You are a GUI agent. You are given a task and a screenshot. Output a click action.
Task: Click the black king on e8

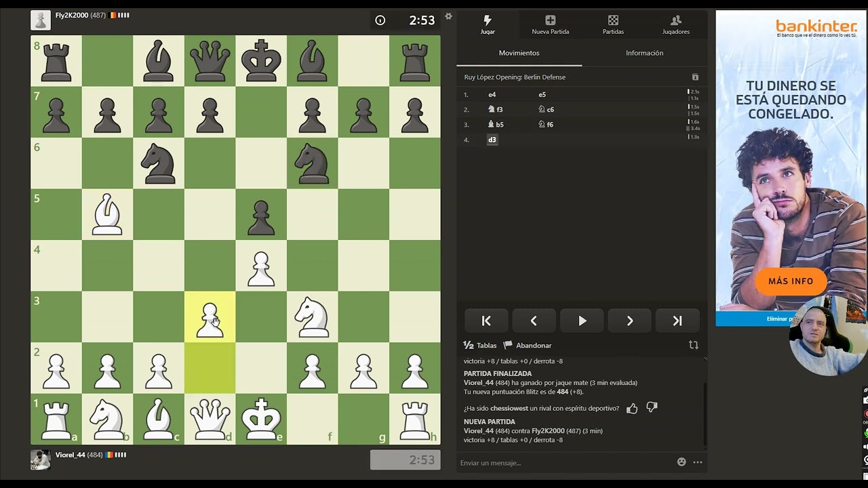click(x=261, y=61)
